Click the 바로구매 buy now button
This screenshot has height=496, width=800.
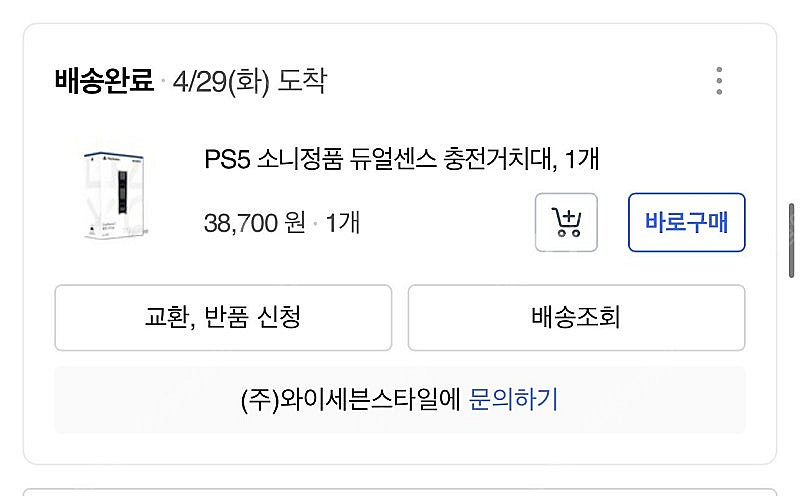coord(686,222)
